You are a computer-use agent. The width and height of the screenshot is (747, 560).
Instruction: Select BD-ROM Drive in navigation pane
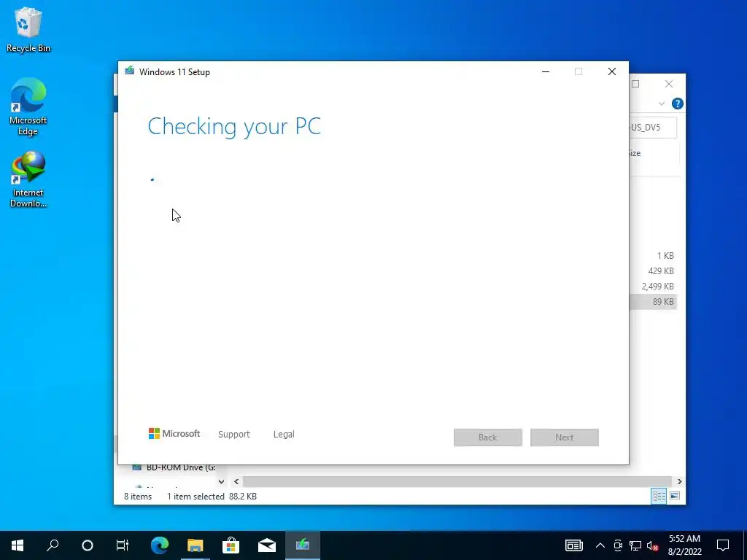tap(174, 467)
